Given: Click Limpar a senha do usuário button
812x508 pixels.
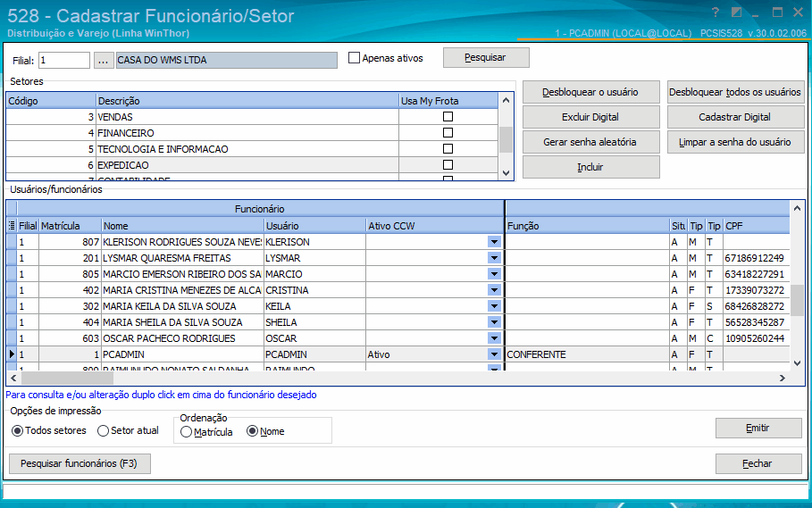Looking at the screenshot, I should coord(735,142).
